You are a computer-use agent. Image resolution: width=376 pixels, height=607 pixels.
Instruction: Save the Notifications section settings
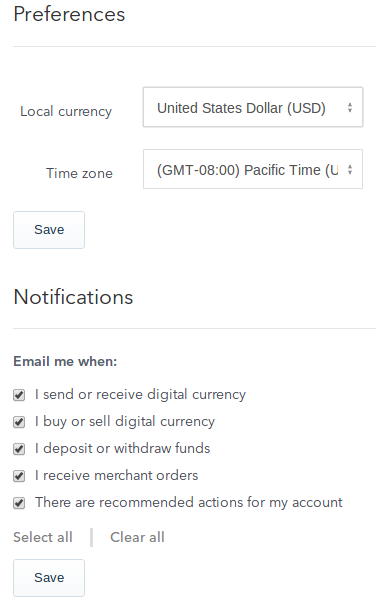(49, 578)
